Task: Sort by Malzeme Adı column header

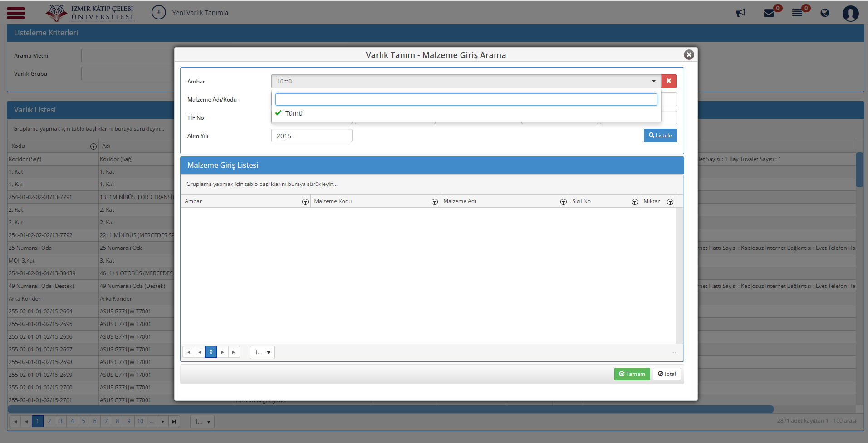Action: click(460, 201)
